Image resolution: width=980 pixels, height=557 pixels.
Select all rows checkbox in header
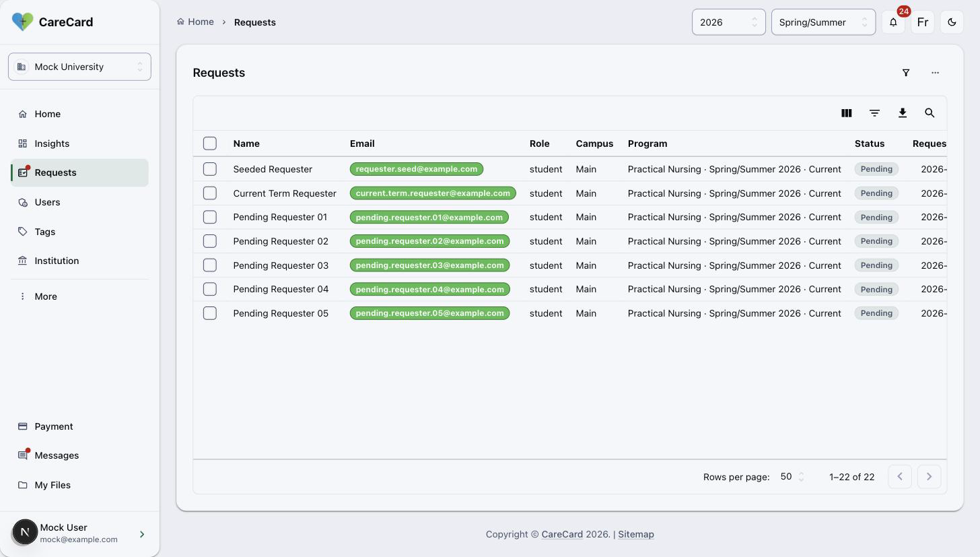(210, 143)
